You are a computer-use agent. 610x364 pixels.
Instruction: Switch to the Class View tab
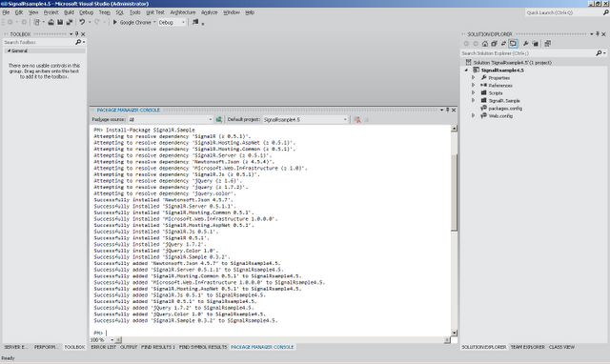click(561, 347)
